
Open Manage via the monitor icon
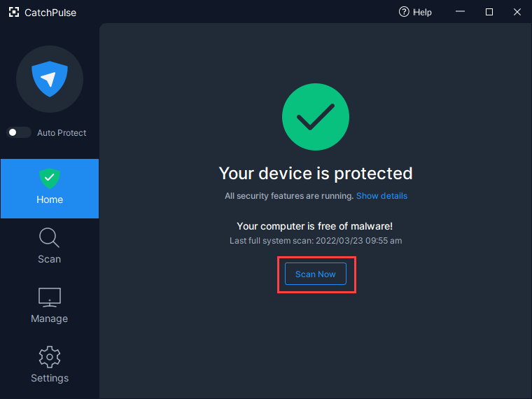point(50,297)
